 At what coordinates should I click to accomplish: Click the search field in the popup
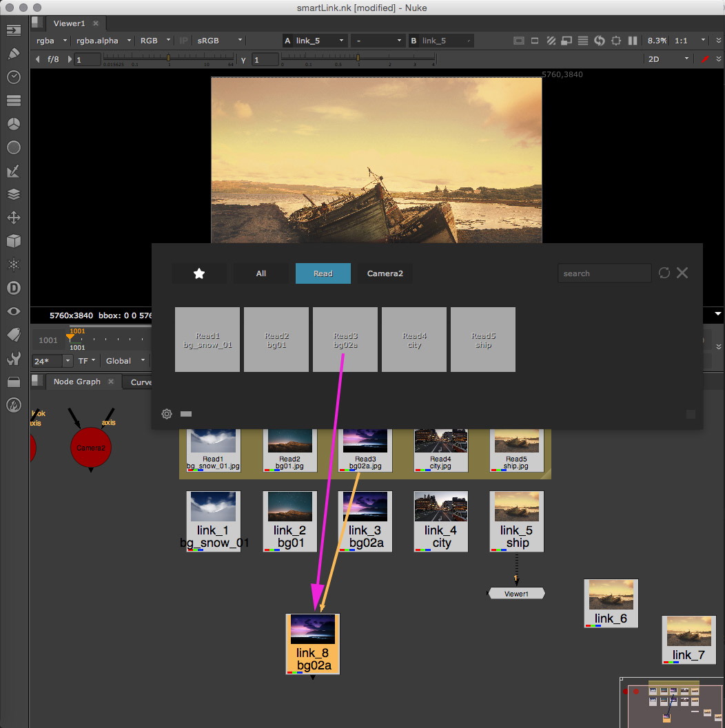pos(604,273)
